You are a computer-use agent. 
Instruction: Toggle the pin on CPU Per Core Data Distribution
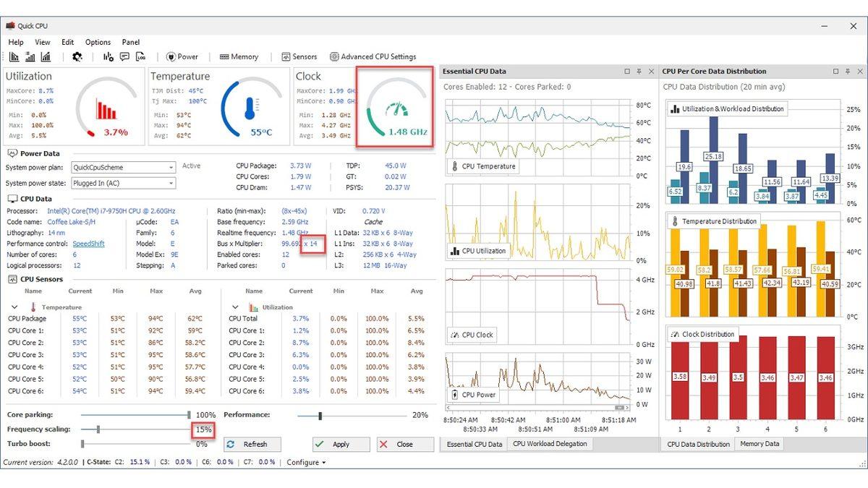coord(846,72)
